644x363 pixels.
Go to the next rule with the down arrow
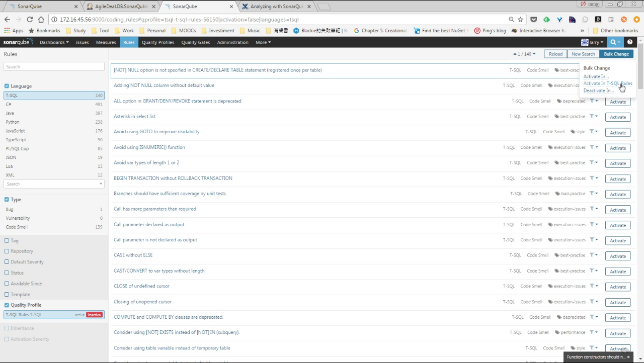tap(534, 54)
